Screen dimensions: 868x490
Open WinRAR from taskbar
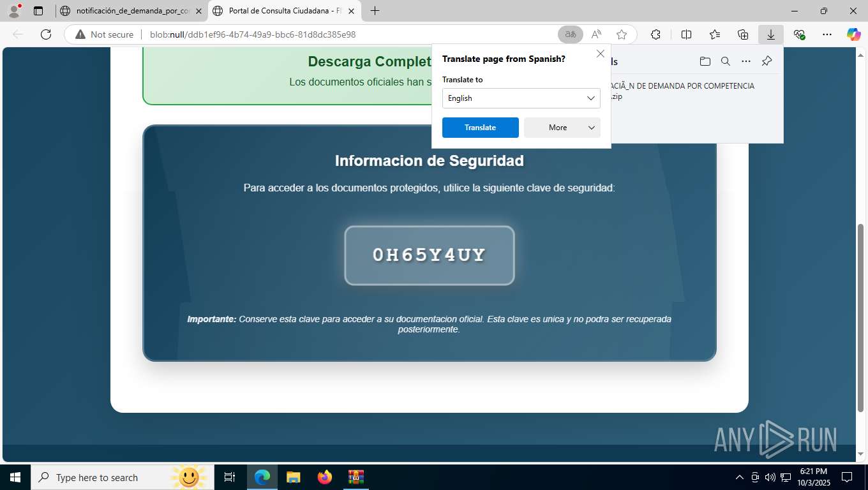[x=355, y=477]
